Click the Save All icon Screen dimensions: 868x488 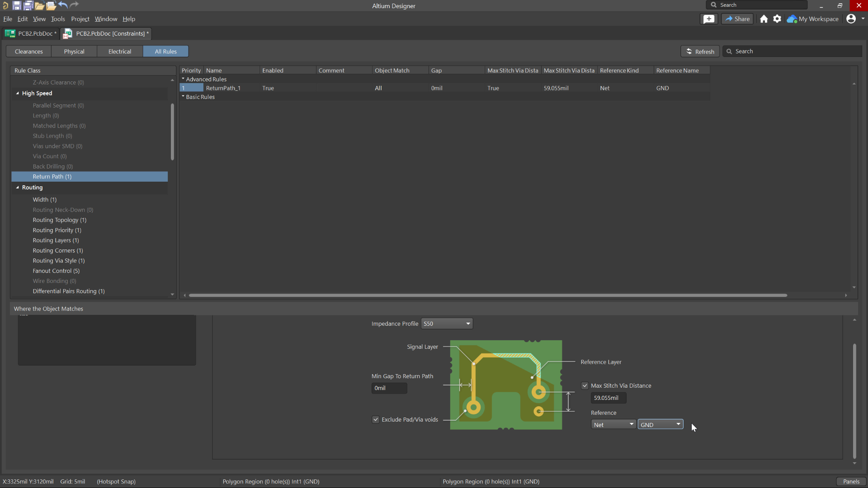pyautogui.click(x=28, y=5)
